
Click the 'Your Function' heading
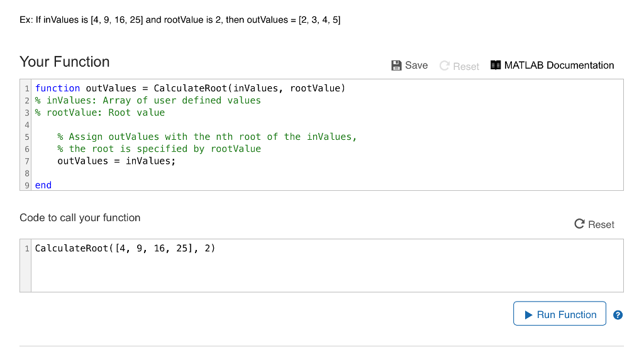pos(65,62)
